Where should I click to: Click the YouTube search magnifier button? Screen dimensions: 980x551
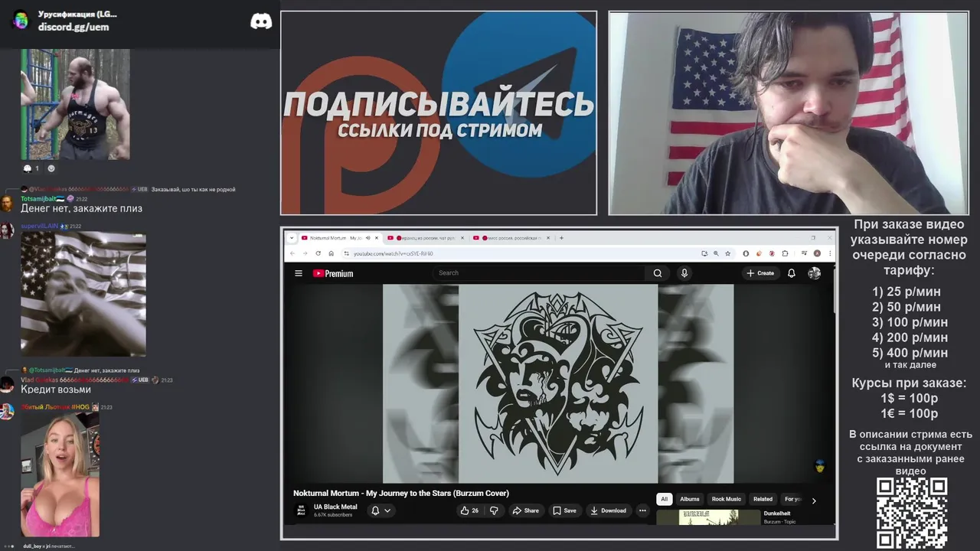(657, 273)
